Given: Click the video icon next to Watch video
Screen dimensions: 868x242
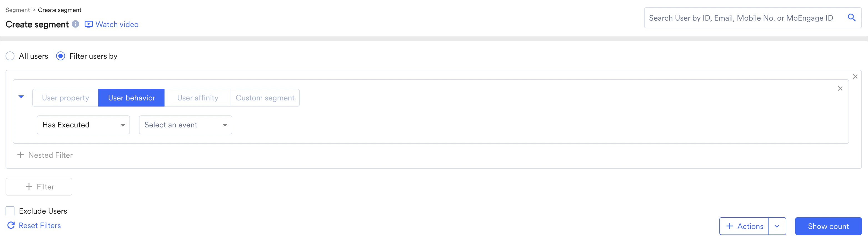Looking at the screenshot, I should tap(88, 24).
